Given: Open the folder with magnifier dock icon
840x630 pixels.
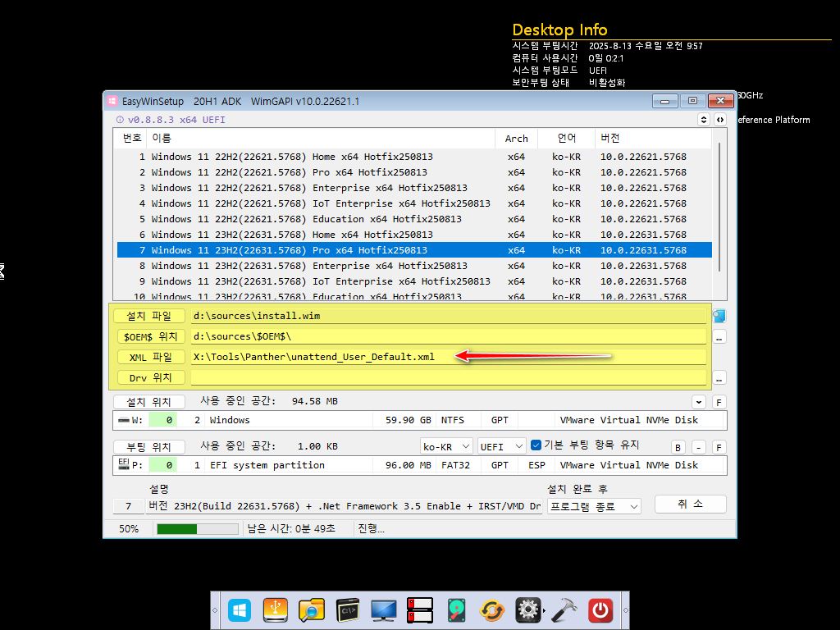Looking at the screenshot, I should pos(312,610).
